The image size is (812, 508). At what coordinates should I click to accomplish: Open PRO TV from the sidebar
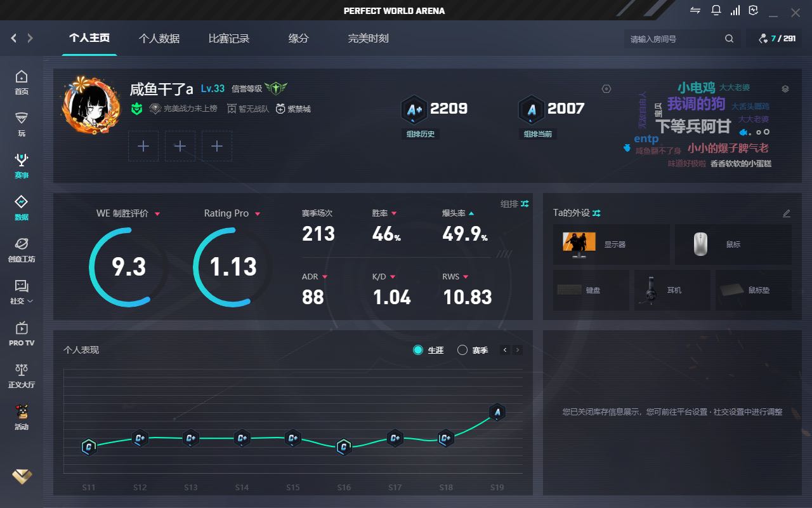[22, 333]
